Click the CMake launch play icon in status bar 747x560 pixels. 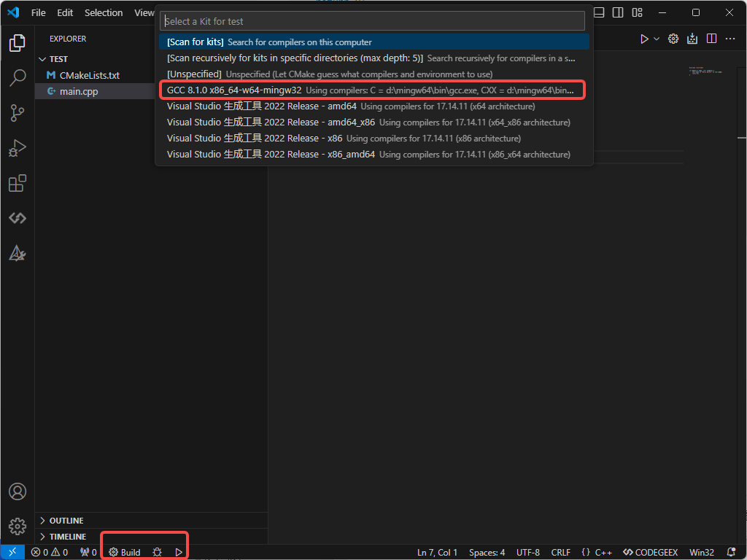(x=179, y=553)
